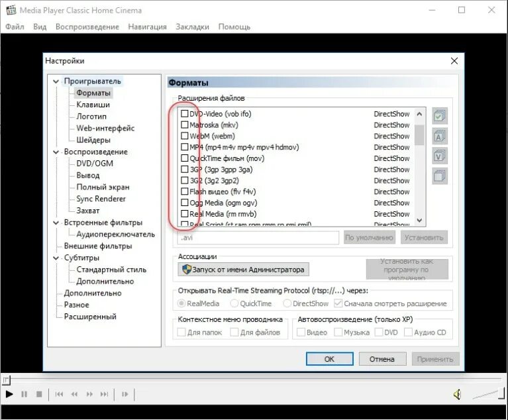The height and width of the screenshot is (420, 508).
Task: Select Клавиши in the settings tree
Action: (93, 105)
